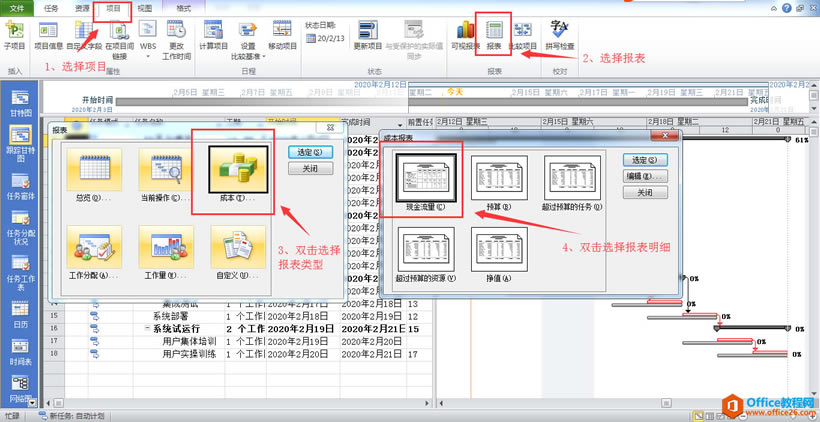Switch to the 任务 ribbon tab
This screenshot has width=820, height=422.
click(x=51, y=8)
